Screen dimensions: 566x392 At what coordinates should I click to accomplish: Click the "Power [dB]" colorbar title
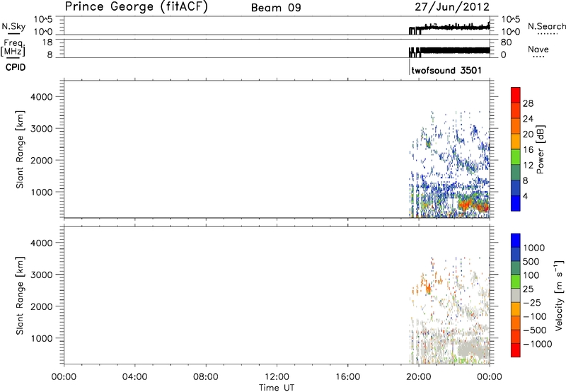point(540,149)
